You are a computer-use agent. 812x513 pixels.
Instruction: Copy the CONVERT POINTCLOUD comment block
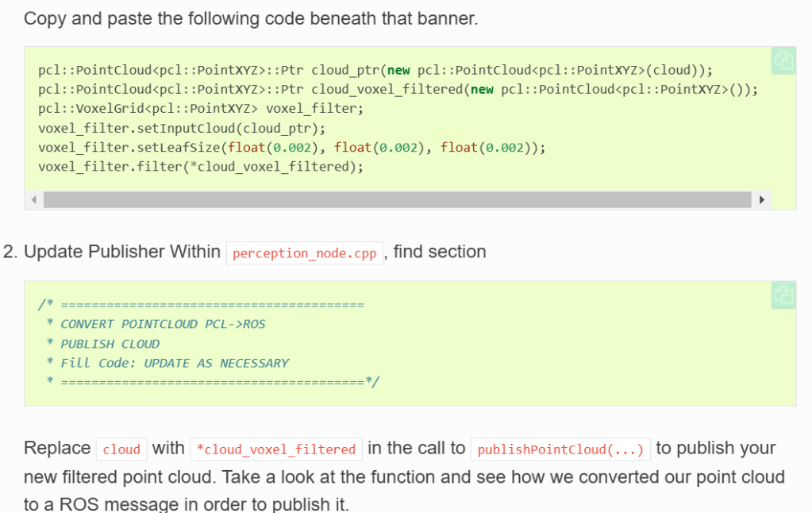(x=783, y=295)
